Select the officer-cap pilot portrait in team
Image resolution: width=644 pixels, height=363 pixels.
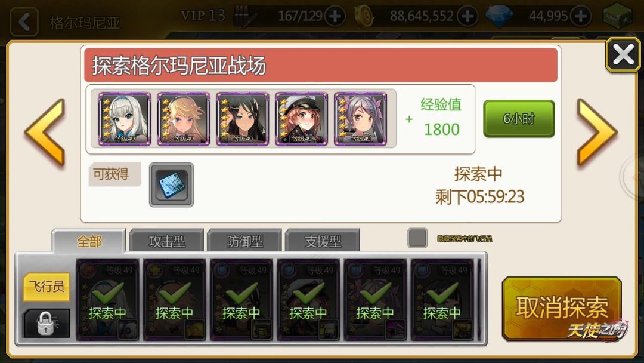(302, 119)
